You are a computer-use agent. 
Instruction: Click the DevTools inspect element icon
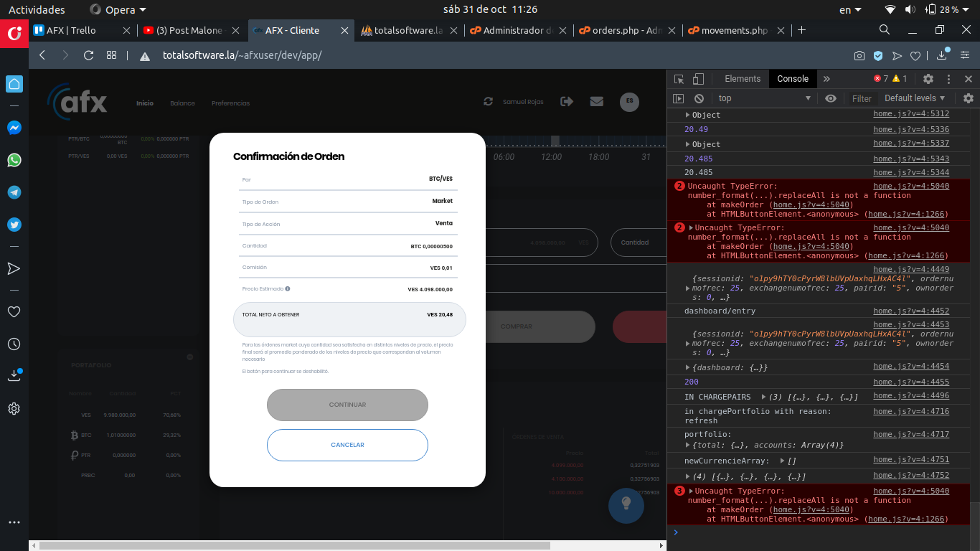[679, 79]
